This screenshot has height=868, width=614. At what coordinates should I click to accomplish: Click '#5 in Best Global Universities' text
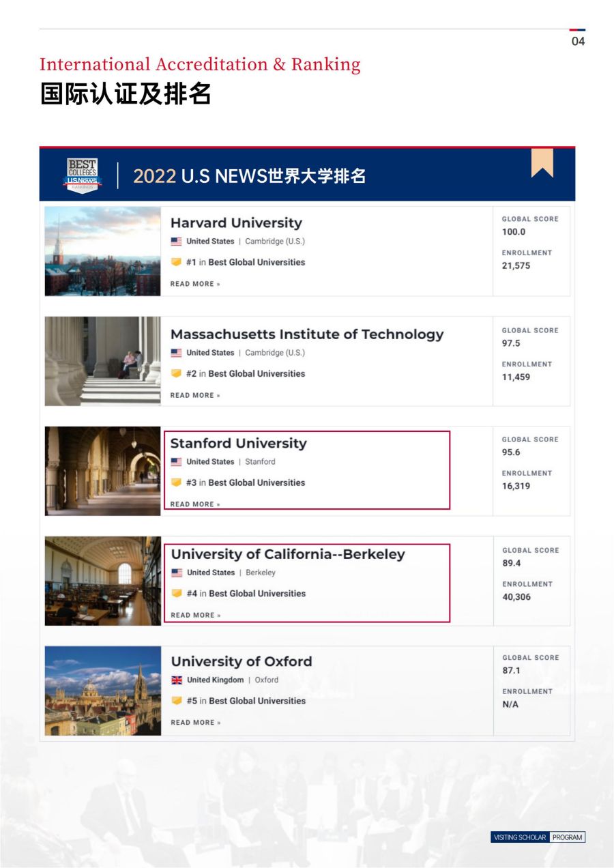(x=246, y=701)
